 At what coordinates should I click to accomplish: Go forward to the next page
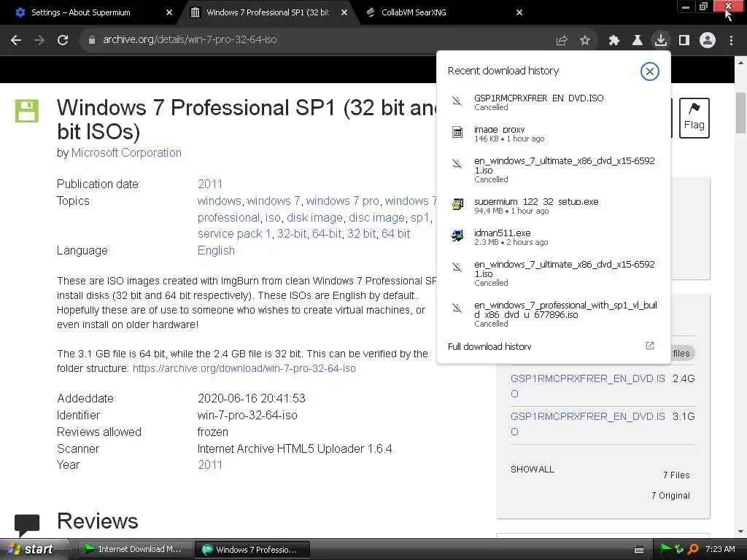[39, 40]
